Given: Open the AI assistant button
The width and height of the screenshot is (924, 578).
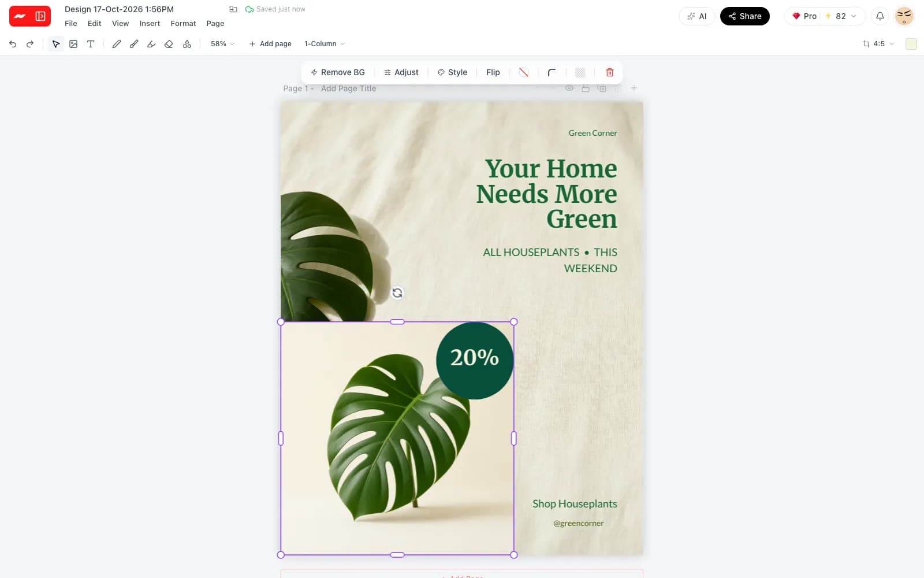Looking at the screenshot, I should (x=697, y=16).
